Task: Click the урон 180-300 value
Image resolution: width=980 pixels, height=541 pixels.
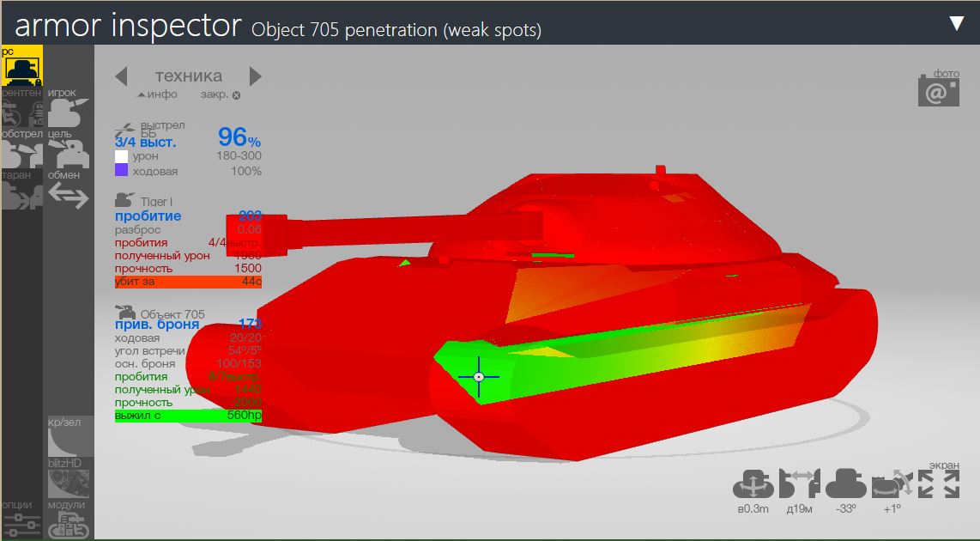Action: point(239,155)
